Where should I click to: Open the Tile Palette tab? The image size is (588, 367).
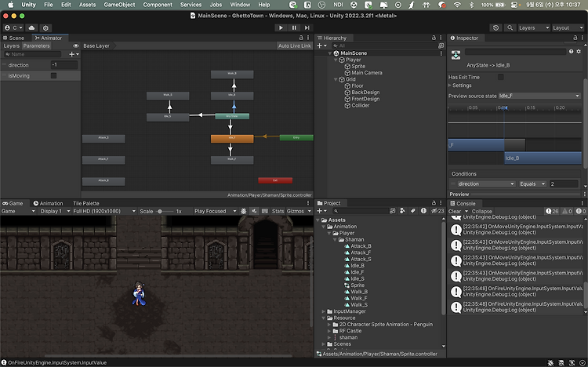(86, 203)
